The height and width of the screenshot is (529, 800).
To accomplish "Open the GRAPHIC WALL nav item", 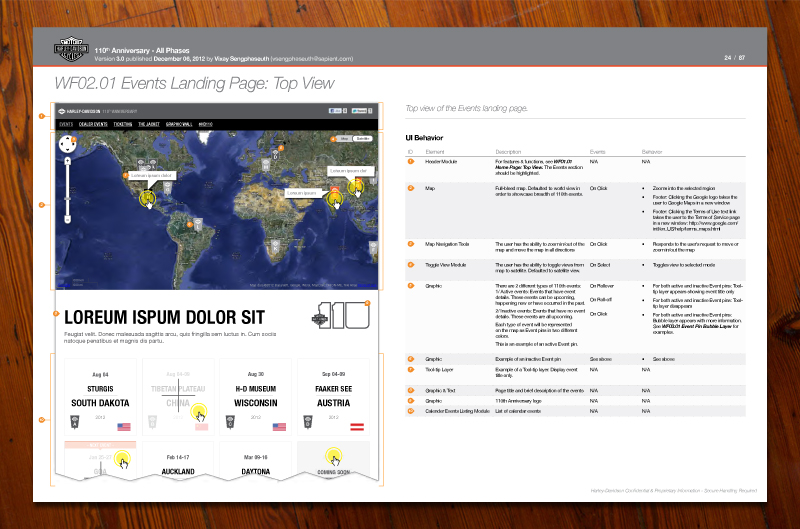I will point(179,124).
